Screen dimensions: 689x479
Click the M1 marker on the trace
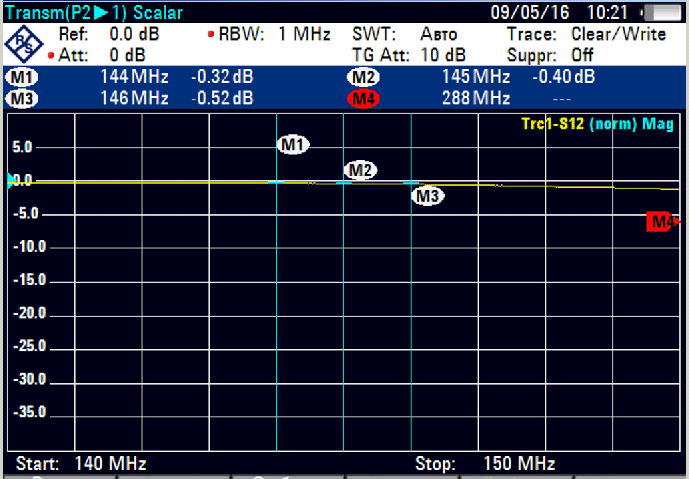pos(293,145)
